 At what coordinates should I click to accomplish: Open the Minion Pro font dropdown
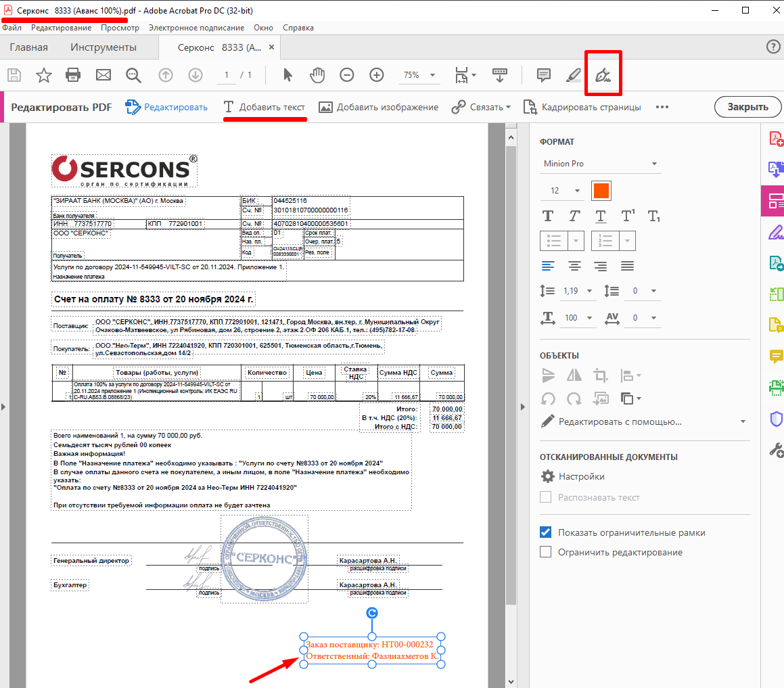click(601, 164)
